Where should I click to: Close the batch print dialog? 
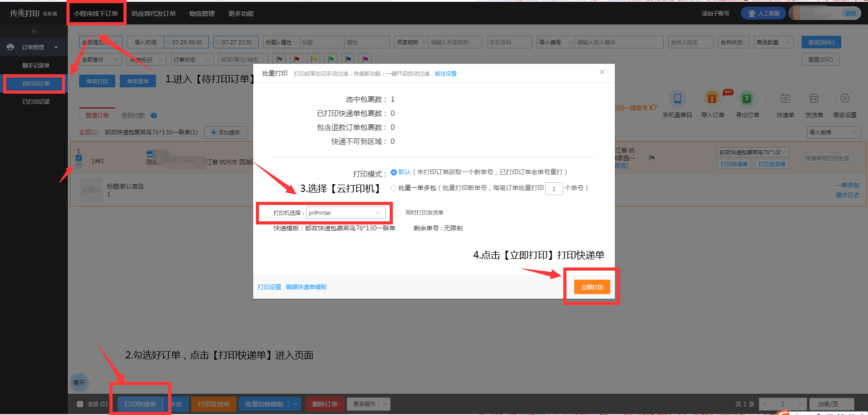602,72
